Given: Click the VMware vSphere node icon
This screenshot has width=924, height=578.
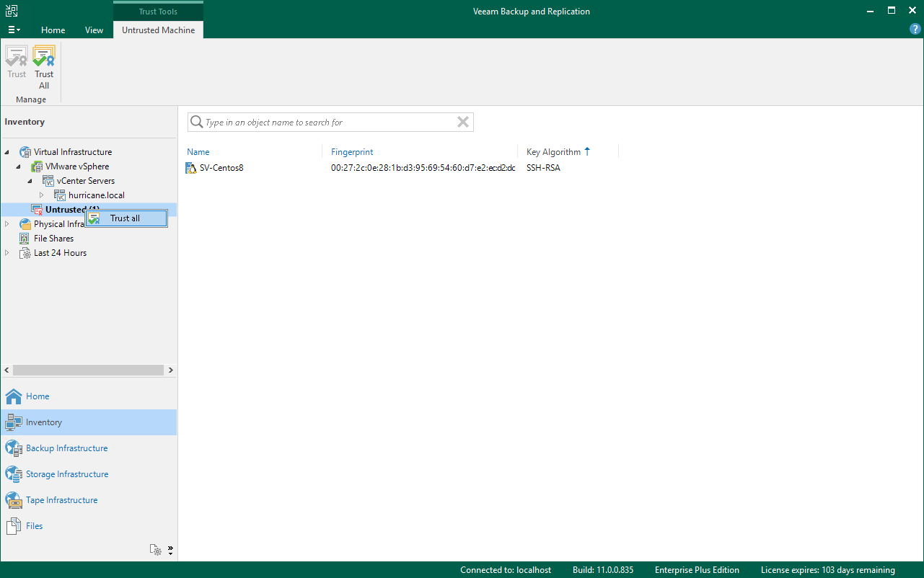Looking at the screenshot, I should (37, 166).
